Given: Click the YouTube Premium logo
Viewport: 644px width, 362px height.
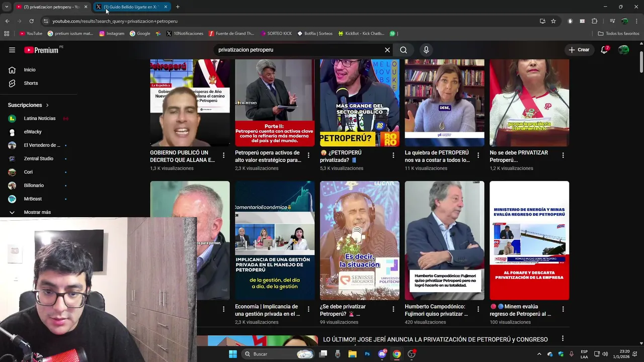Looking at the screenshot, I should tap(41, 50).
